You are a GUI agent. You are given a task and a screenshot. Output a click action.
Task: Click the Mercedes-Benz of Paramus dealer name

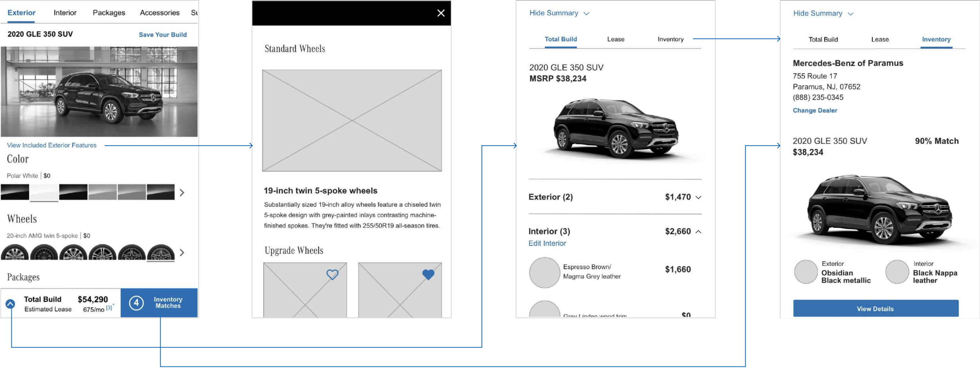click(x=848, y=63)
